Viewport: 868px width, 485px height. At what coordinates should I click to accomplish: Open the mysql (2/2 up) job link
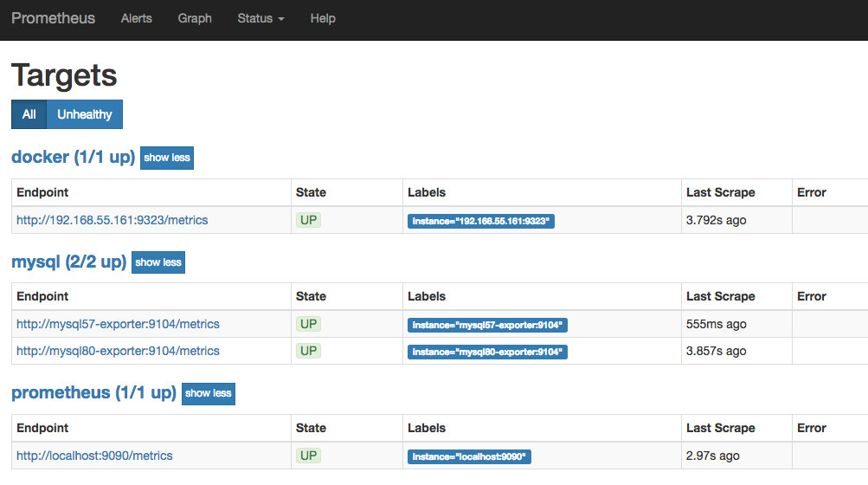click(68, 261)
